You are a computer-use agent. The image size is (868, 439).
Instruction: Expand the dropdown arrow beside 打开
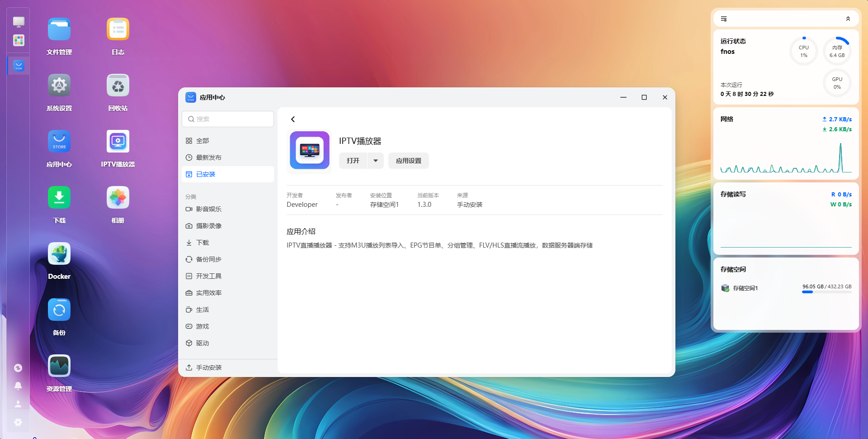click(x=376, y=161)
